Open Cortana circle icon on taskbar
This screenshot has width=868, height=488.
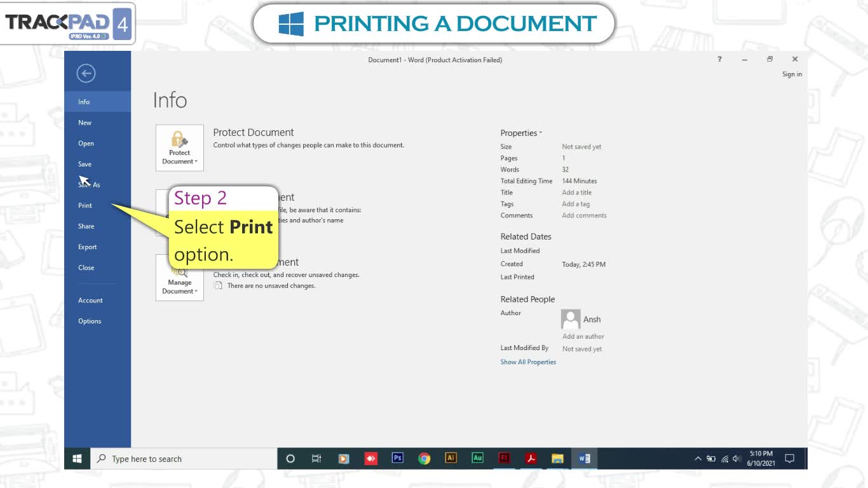click(x=290, y=459)
